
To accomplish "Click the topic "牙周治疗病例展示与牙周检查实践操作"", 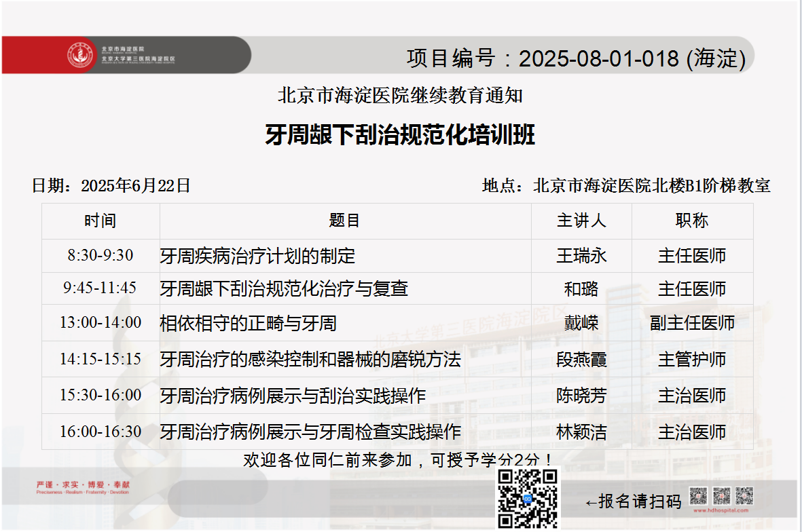I will point(310,432).
